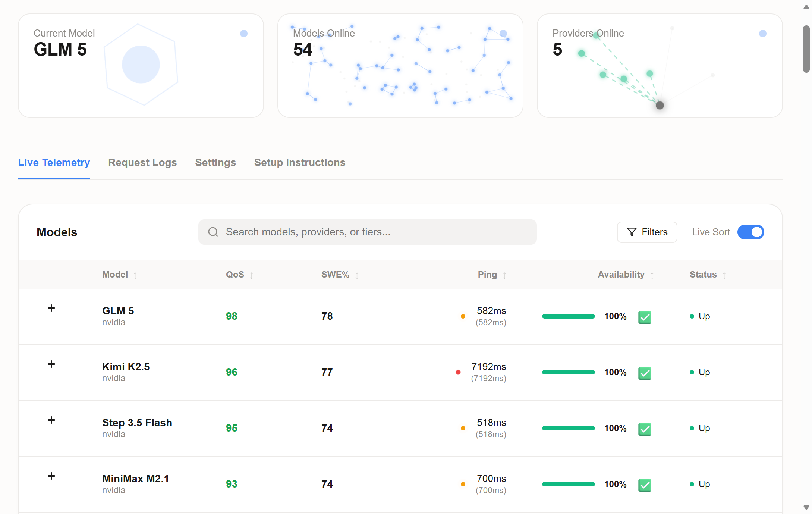
Task: Click the indicator dot on Providers Online card
Action: 763,34
